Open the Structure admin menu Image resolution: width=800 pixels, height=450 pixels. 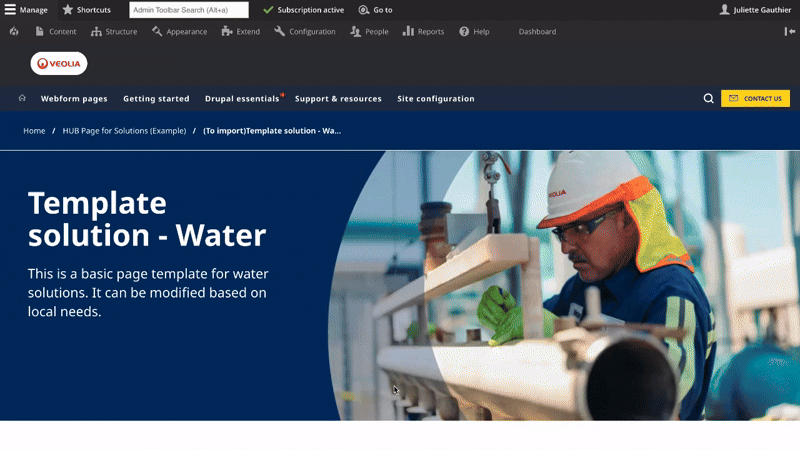pos(114,31)
